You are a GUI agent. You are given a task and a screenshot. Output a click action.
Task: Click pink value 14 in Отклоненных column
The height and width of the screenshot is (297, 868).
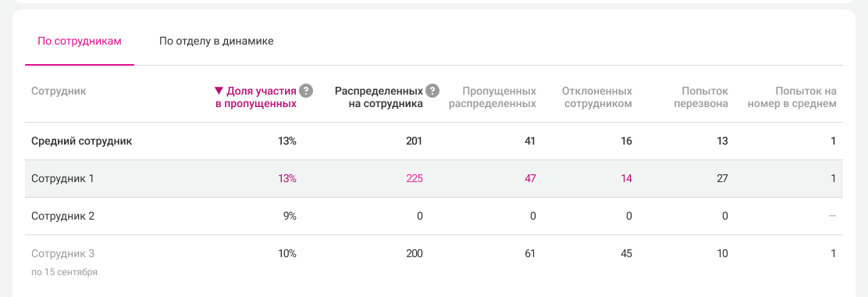(626, 178)
